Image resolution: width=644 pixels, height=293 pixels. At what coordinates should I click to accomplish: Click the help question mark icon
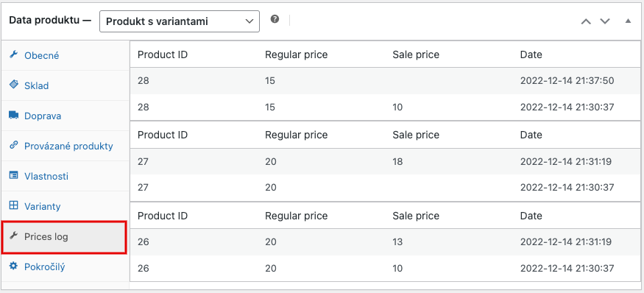tap(275, 19)
